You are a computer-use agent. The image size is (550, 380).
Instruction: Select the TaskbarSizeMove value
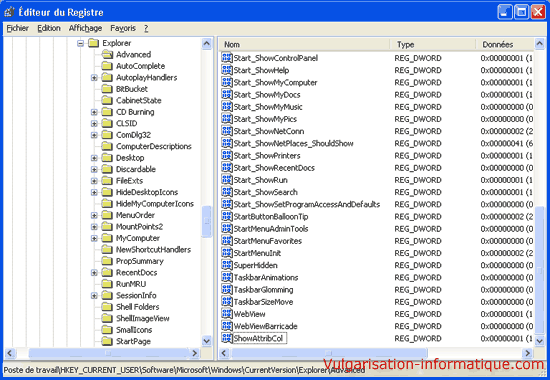(x=263, y=302)
